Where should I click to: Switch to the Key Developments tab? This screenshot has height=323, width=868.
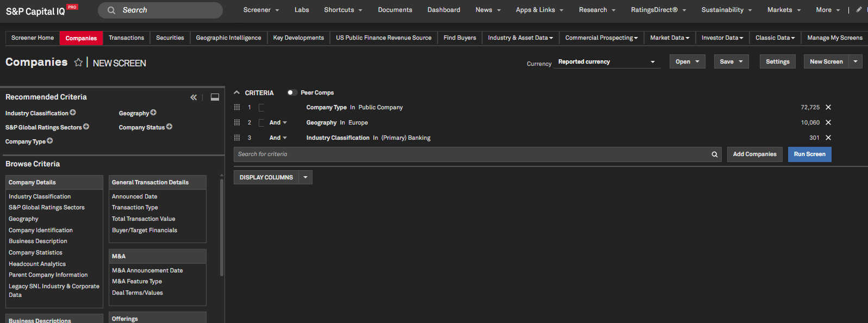pos(298,38)
